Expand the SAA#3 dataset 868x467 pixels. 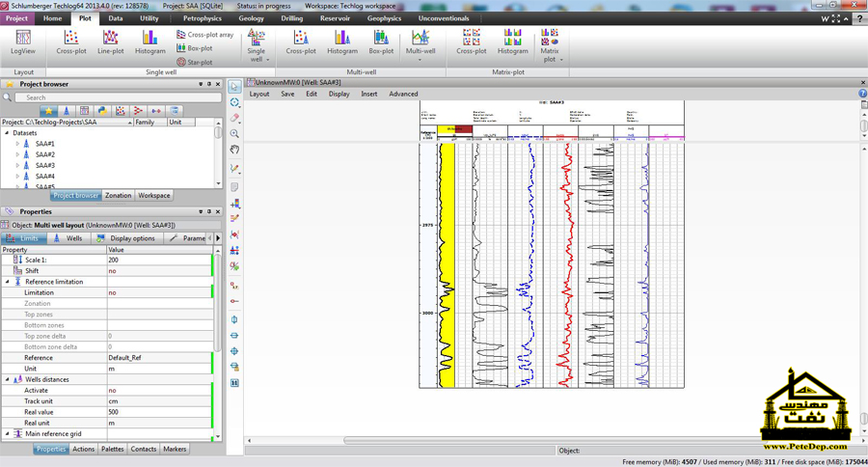(17, 165)
